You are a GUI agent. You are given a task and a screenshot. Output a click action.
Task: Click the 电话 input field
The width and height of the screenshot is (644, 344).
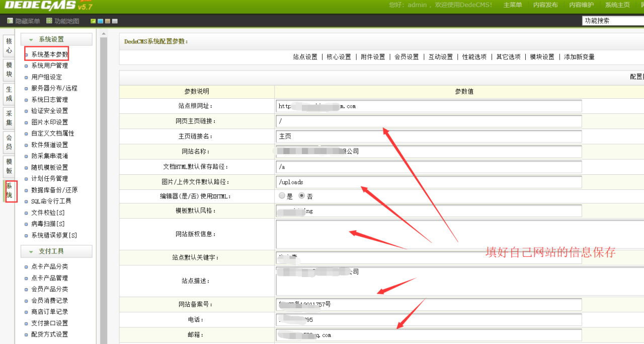429,319
